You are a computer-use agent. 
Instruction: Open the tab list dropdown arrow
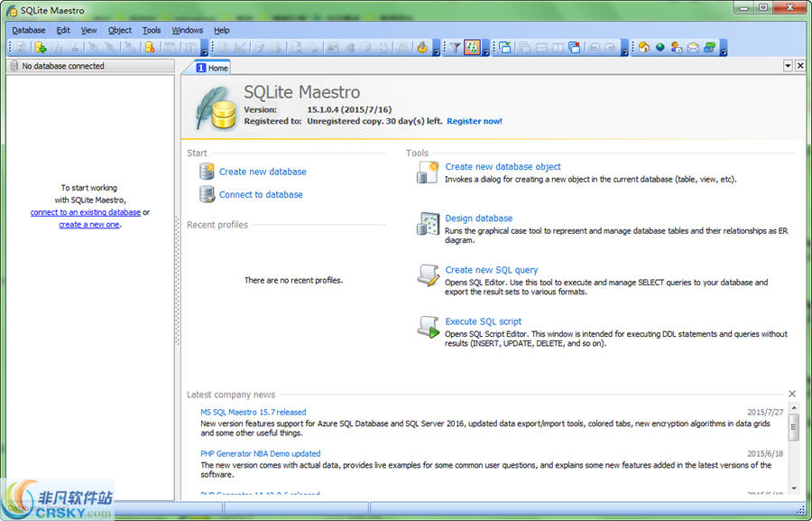(x=788, y=65)
